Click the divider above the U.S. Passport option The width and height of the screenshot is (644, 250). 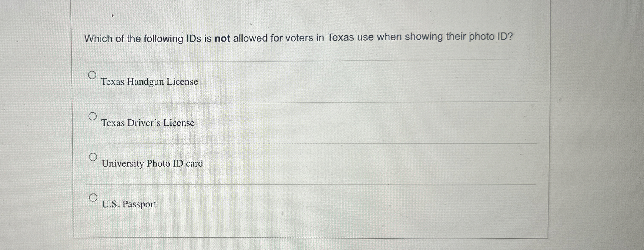click(310, 184)
